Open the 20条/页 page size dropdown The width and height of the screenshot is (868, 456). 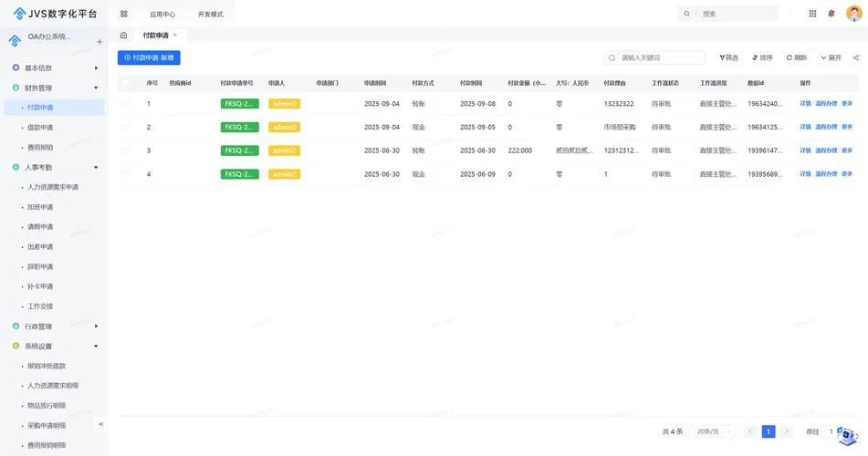click(x=713, y=431)
